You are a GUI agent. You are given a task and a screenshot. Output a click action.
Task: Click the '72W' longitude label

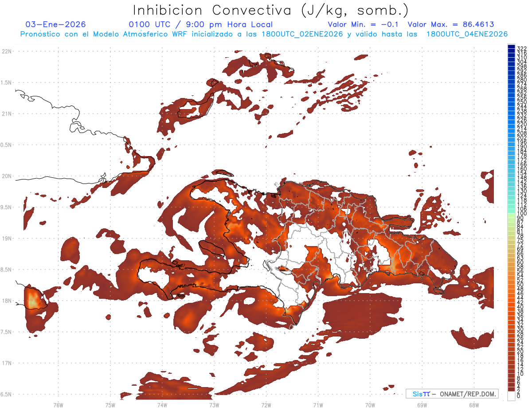point(266,405)
